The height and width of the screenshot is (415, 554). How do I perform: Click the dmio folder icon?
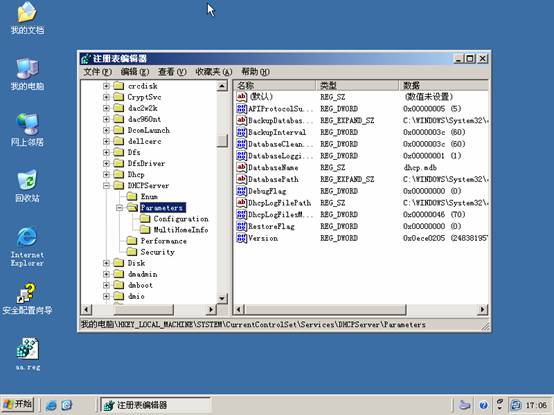pos(119,296)
